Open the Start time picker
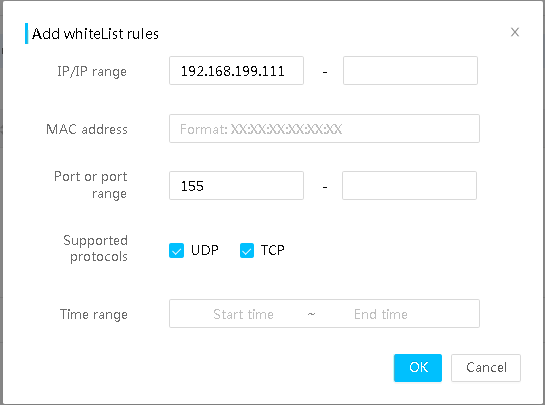545x405 pixels. click(x=243, y=314)
